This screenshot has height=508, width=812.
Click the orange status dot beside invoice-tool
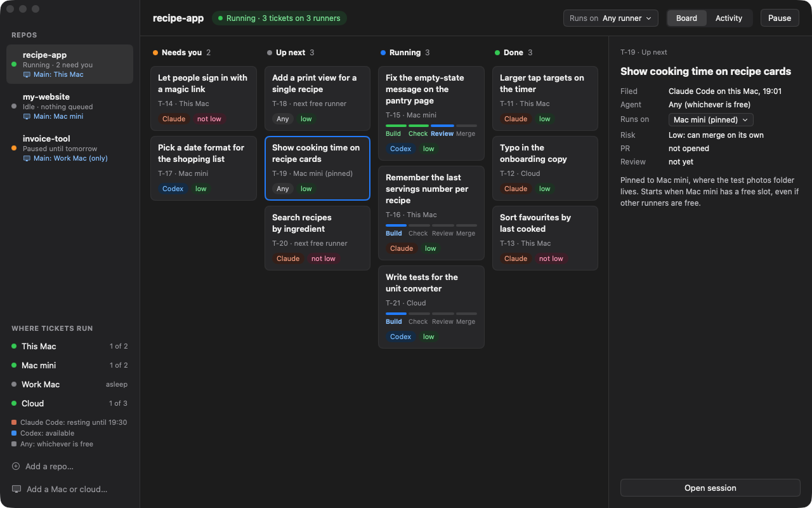pos(14,148)
